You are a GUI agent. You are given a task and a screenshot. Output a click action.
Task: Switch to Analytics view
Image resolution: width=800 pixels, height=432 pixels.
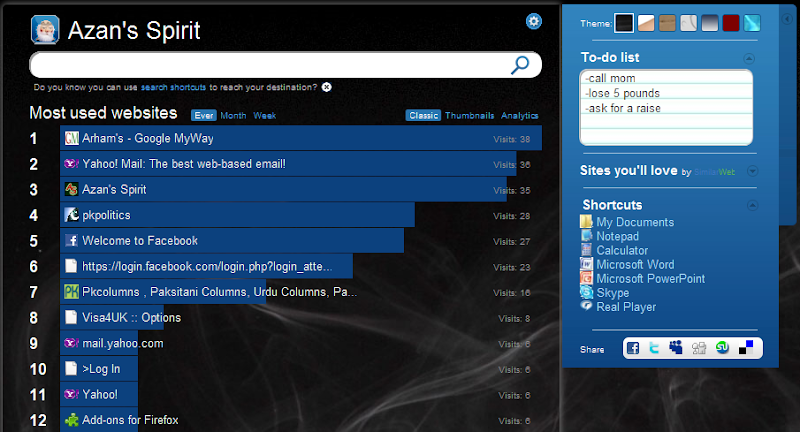pos(519,116)
